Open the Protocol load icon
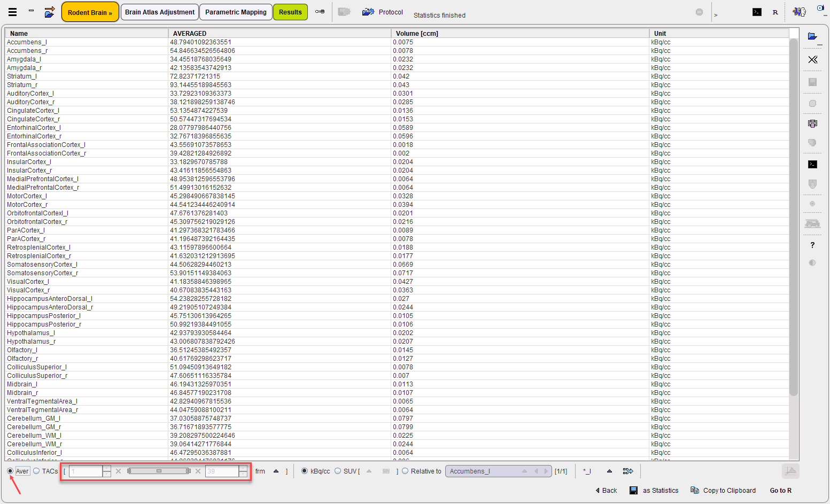The height and width of the screenshot is (504, 830). [x=368, y=12]
